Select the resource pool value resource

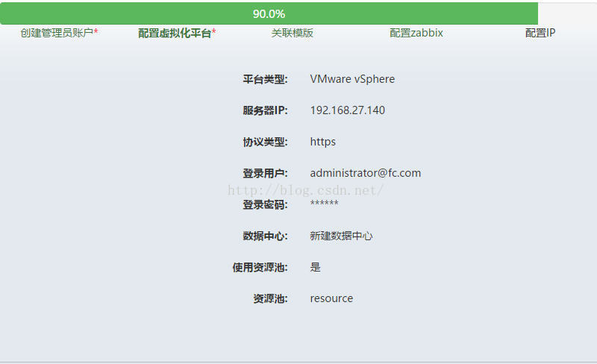click(331, 298)
